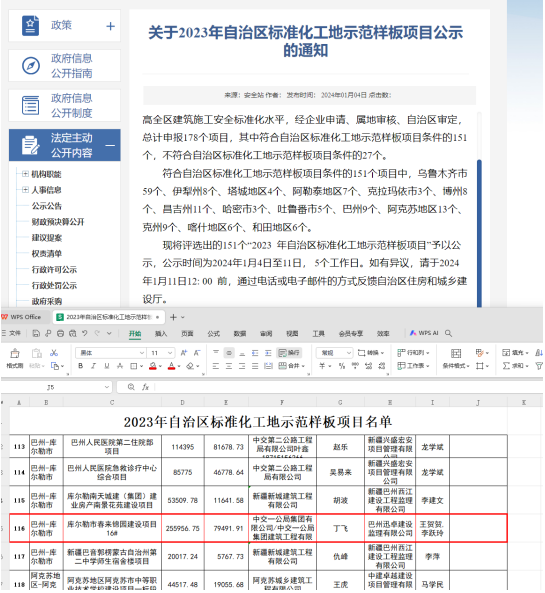Toggle Bold formatting
Viewport: 545px width, 593px height.
point(81,366)
